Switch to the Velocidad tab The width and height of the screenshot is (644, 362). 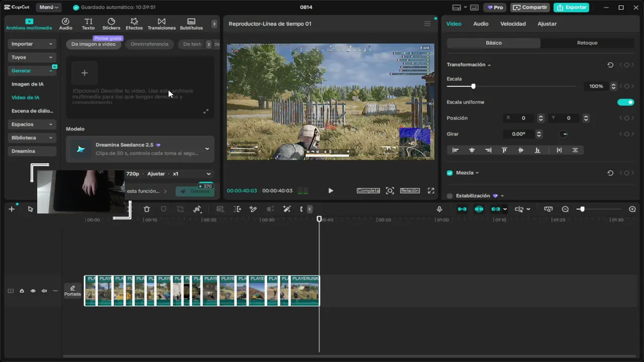pyautogui.click(x=513, y=24)
